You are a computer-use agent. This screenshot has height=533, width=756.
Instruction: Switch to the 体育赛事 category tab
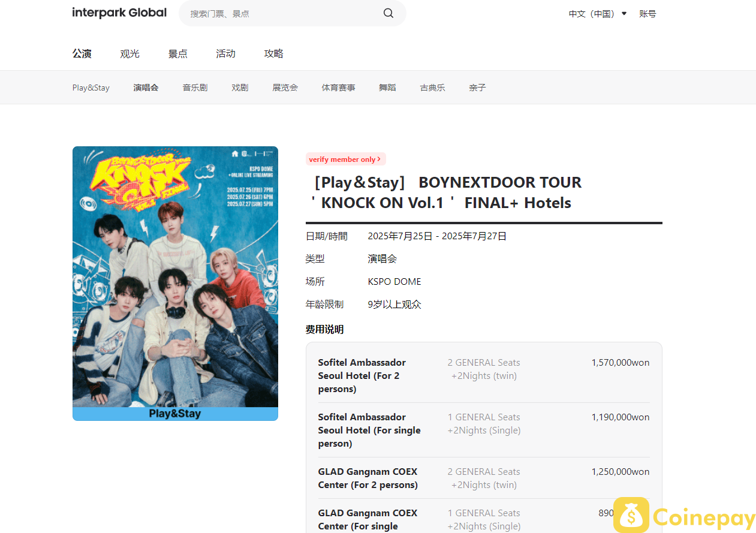(338, 88)
